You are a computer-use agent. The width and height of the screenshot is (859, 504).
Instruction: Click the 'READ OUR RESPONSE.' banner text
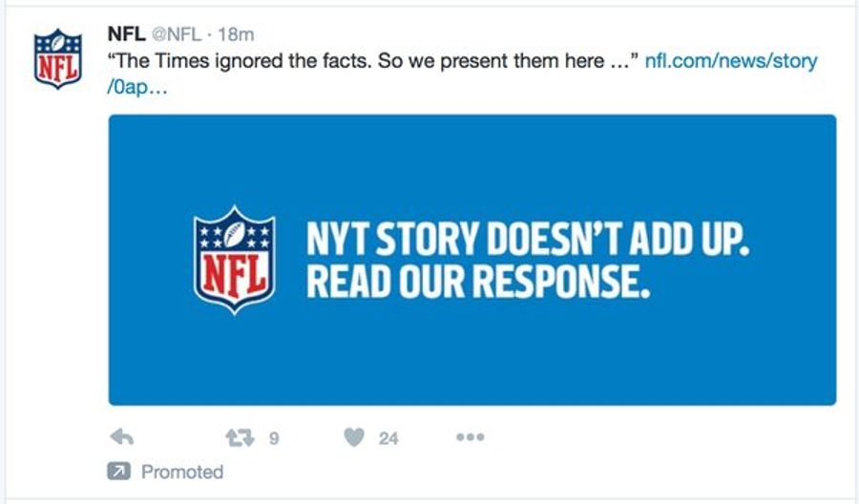click(478, 281)
